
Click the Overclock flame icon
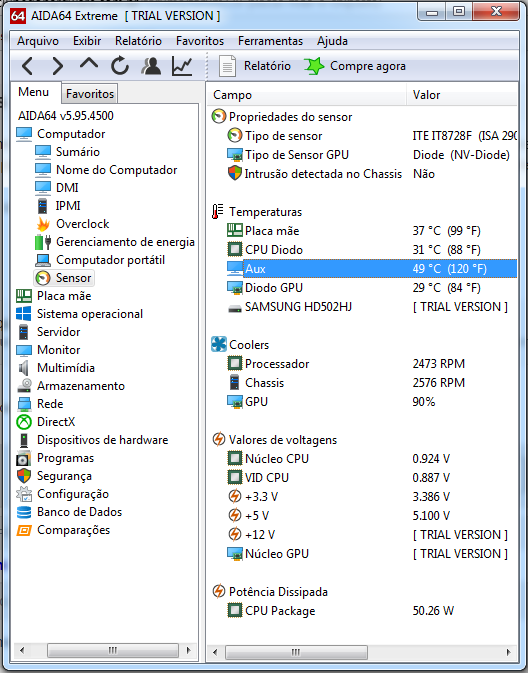click(43, 224)
